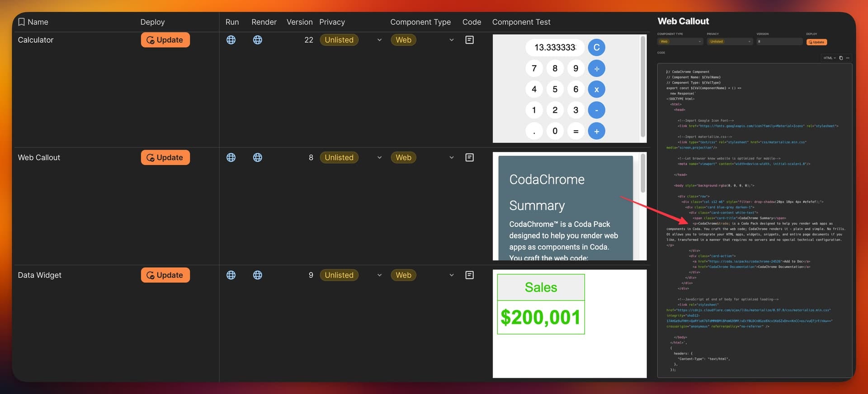This screenshot has height=394, width=868.
Task: Expand Component Type dropdown arrow for Data Widget
Action: [451, 275]
